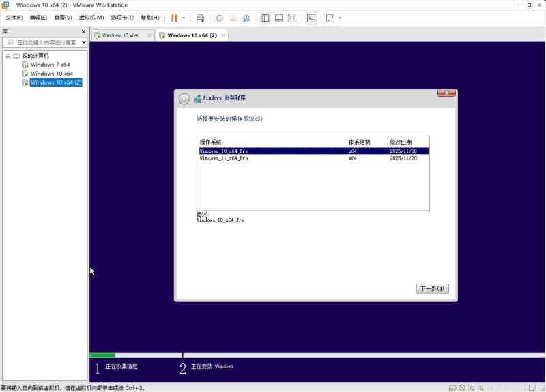This screenshot has width=546, height=392.
Task: Click the hard disk status bar icon
Action: (452, 387)
